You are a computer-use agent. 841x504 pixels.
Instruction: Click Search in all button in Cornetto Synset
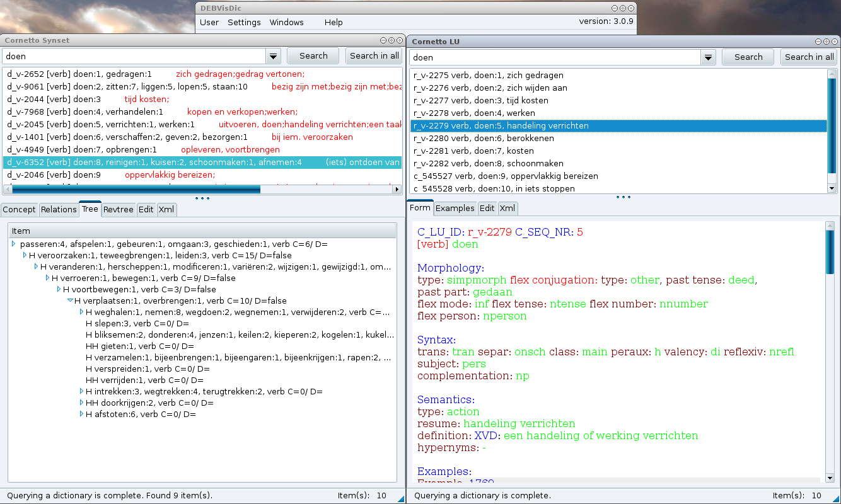(x=374, y=55)
